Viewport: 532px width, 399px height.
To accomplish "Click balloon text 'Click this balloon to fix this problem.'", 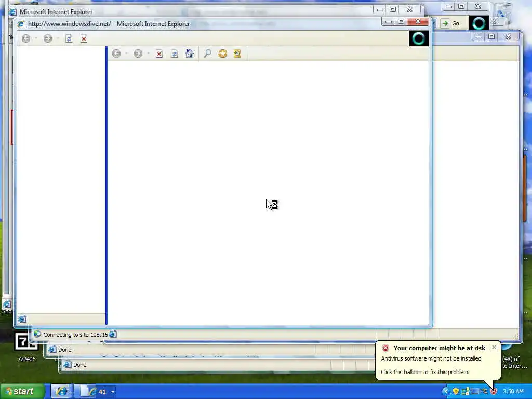I will coord(425,372).
